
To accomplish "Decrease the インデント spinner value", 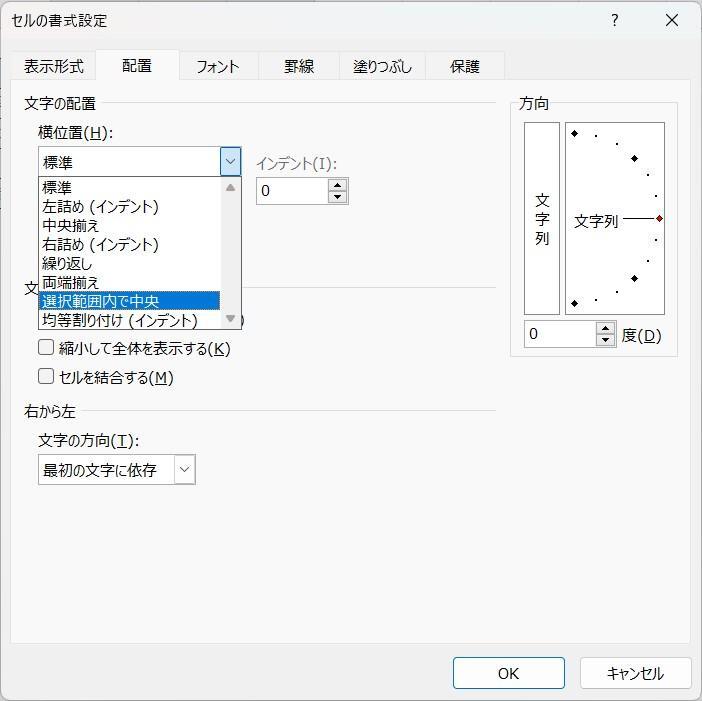I will point(338,197).
